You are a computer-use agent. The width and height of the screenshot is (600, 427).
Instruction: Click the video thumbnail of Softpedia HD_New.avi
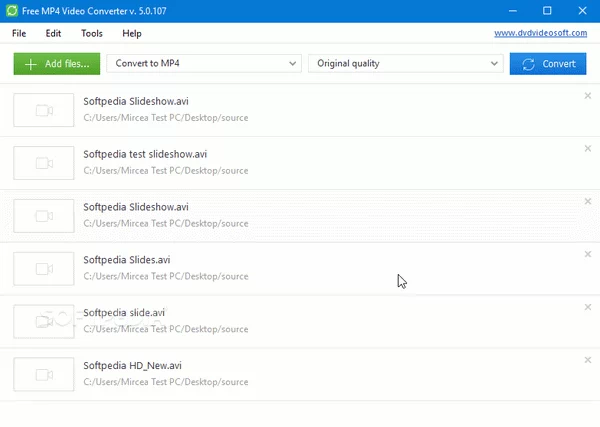pos(44,374)
